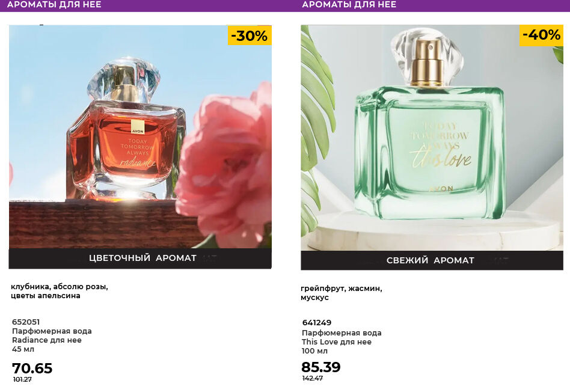Open the This Love perfume product image

click(432, 138)
